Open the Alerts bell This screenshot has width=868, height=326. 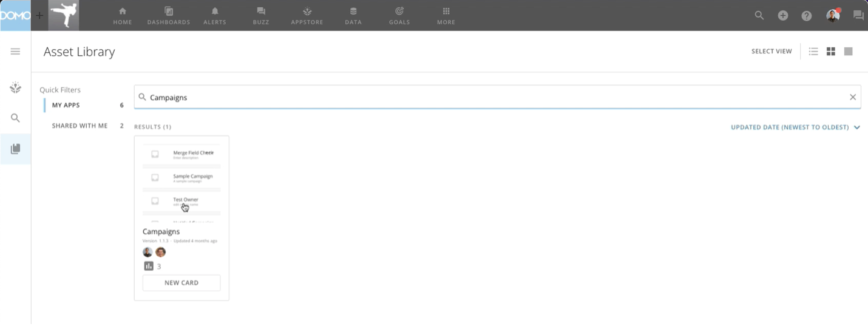[215, 16]
